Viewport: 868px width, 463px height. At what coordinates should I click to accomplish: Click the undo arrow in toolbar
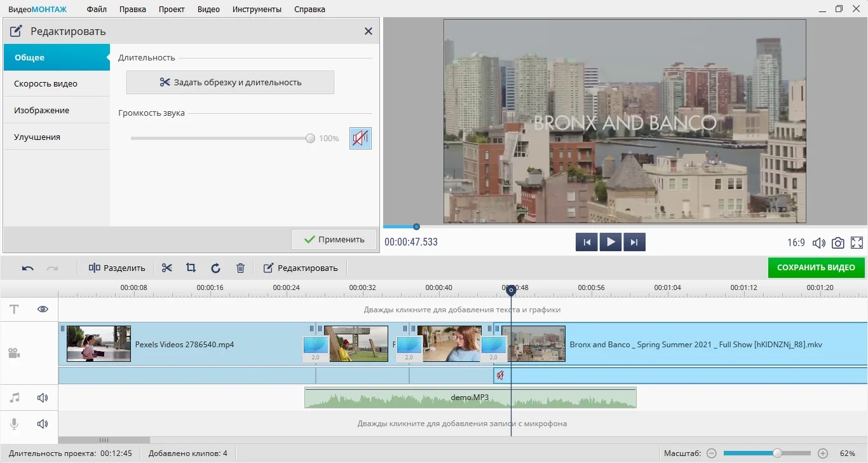tap(28, 268)
